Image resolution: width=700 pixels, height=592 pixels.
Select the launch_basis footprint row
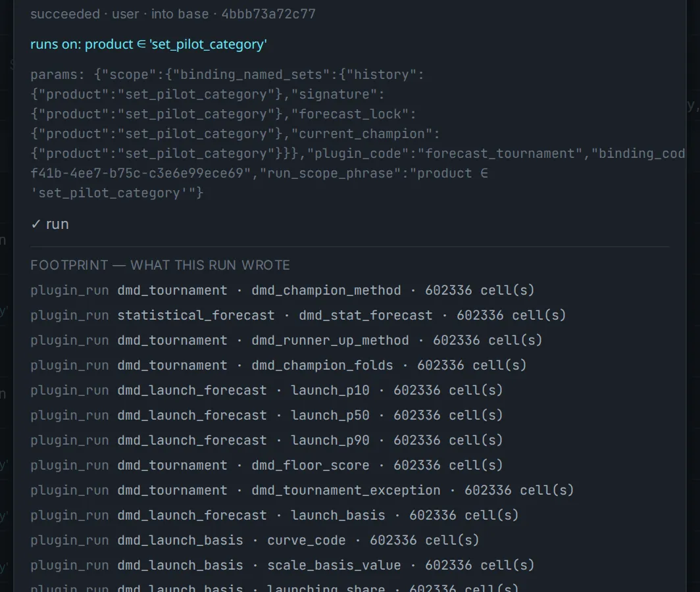coord(274,515)
